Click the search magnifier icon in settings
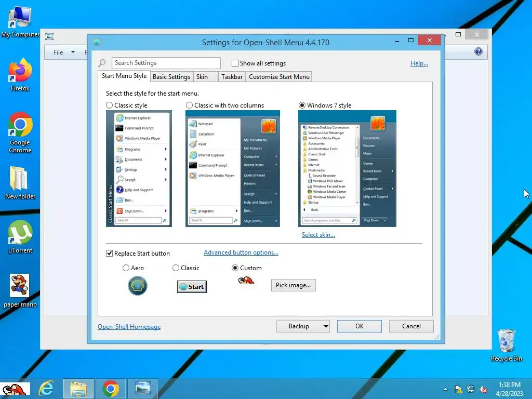Screen dimensions: 532x399 point(102,63)
